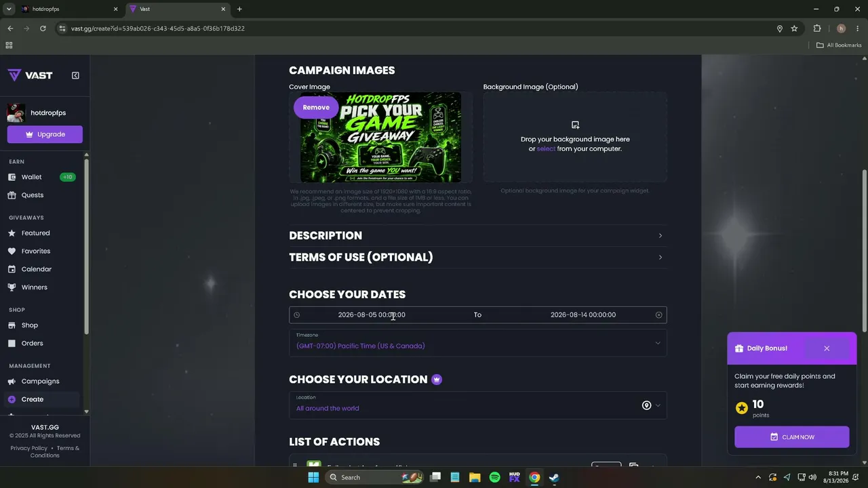Open the browser Extensions menu
868x488 pixels.
[x=816, y=28]
